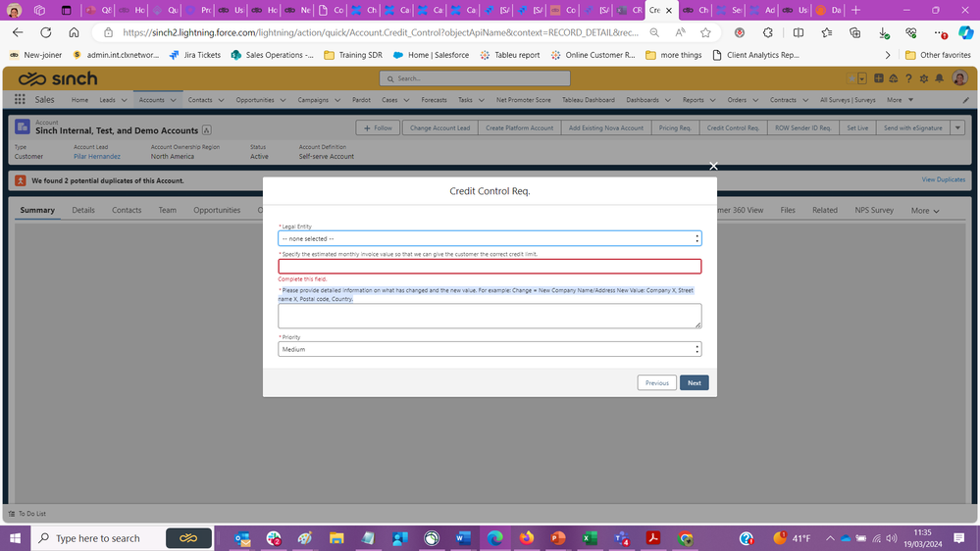Open the Salesforce Help question mark
Image resolution: width=980 pixels, height=551 pixels.
(x=908, y=78)
